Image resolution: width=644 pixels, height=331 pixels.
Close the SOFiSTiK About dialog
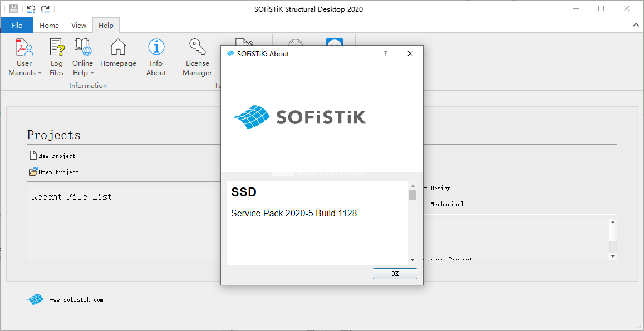410,54
